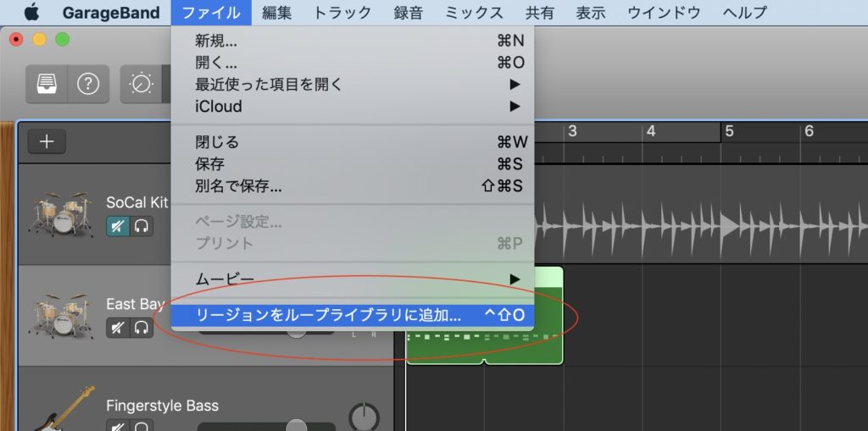The height and width of the screenshot is (431, 868).
Task: Solo the SoCal Kit track
Action: 142,226
